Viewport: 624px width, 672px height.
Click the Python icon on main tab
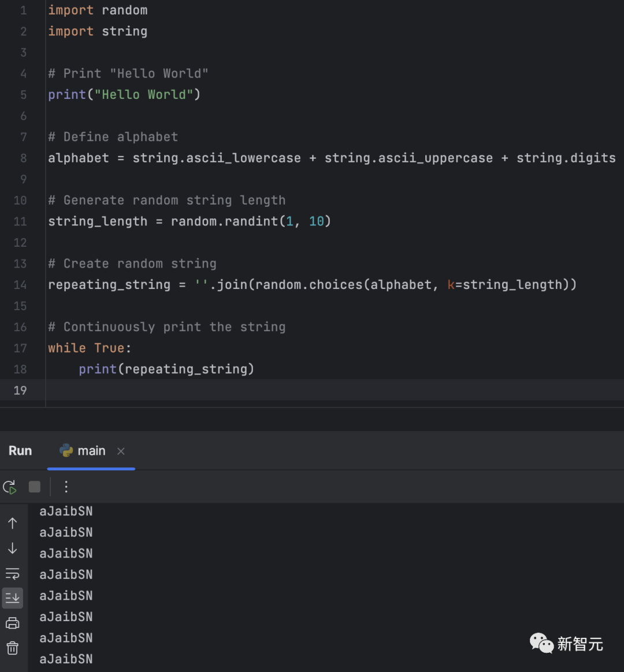point(66,451)
